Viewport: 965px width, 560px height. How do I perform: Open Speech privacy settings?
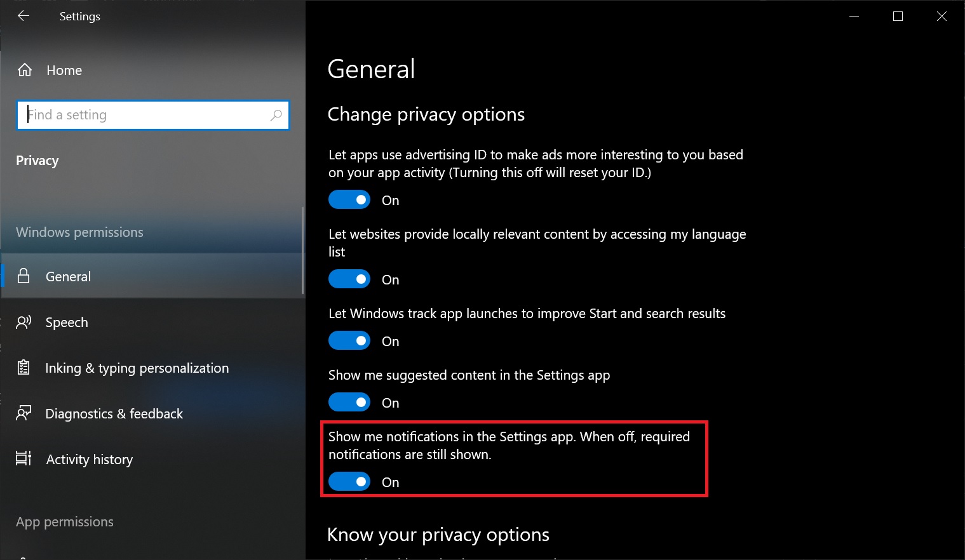(152, 322)
